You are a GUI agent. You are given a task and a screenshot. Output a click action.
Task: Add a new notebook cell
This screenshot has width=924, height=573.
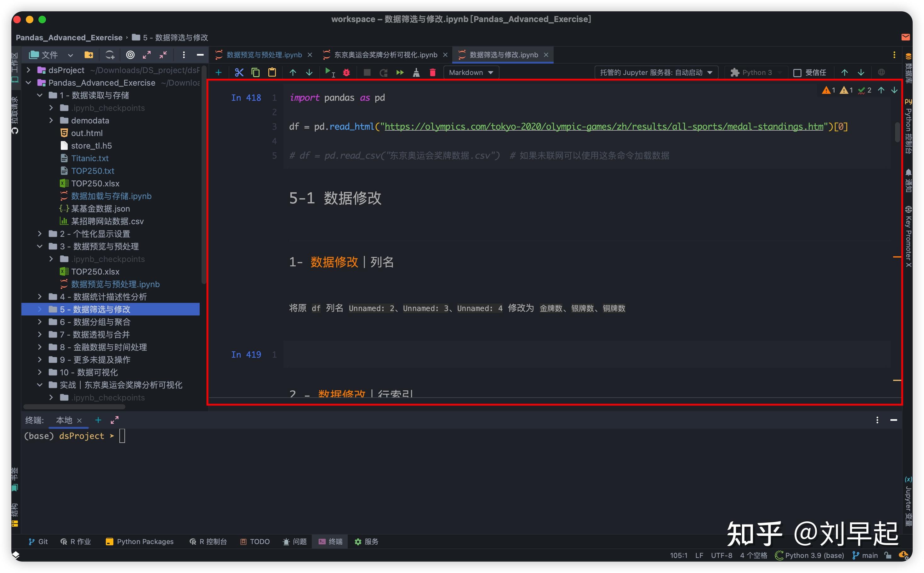tap(219, 72)
